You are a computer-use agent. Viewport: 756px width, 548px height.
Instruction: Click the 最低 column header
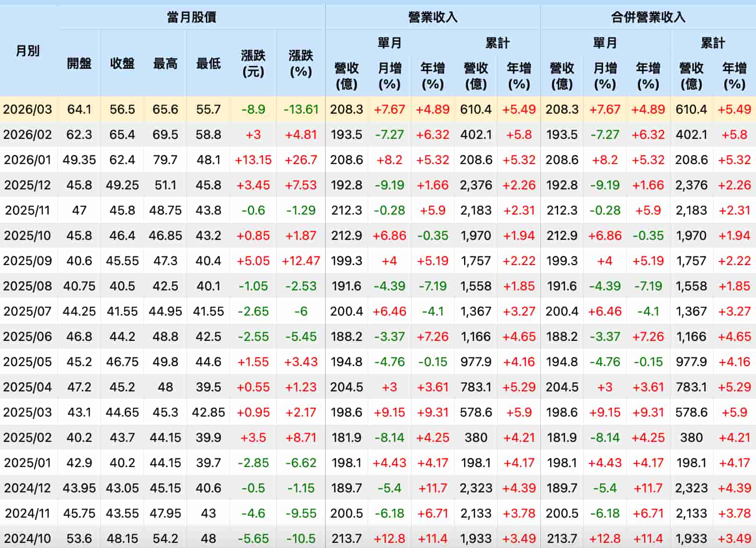click(208, 63)
